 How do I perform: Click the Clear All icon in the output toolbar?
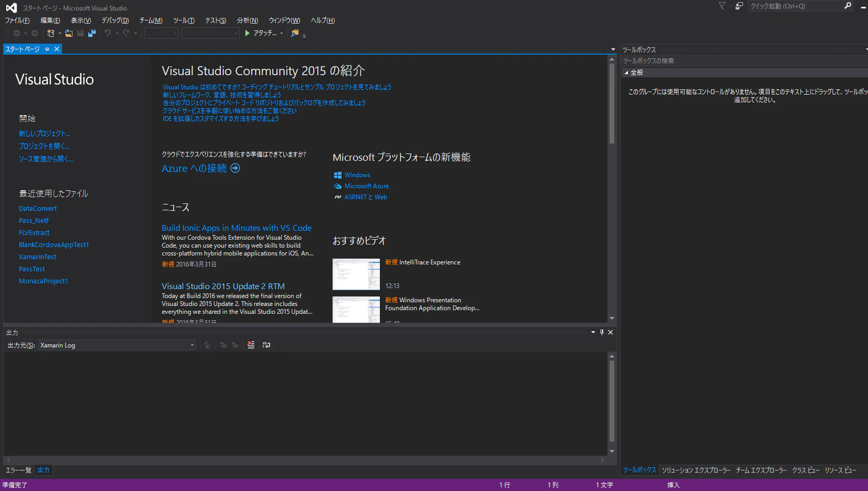click(x=251, y=345)
